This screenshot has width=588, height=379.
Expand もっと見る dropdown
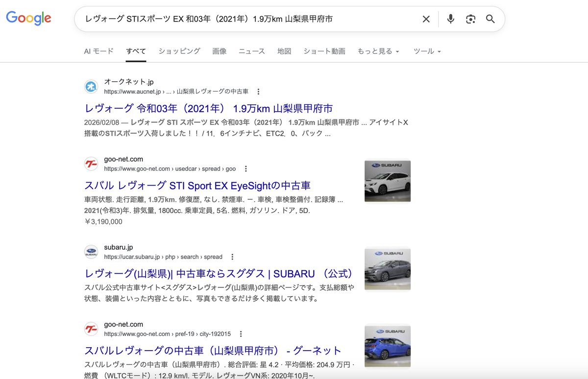(379, 50)
